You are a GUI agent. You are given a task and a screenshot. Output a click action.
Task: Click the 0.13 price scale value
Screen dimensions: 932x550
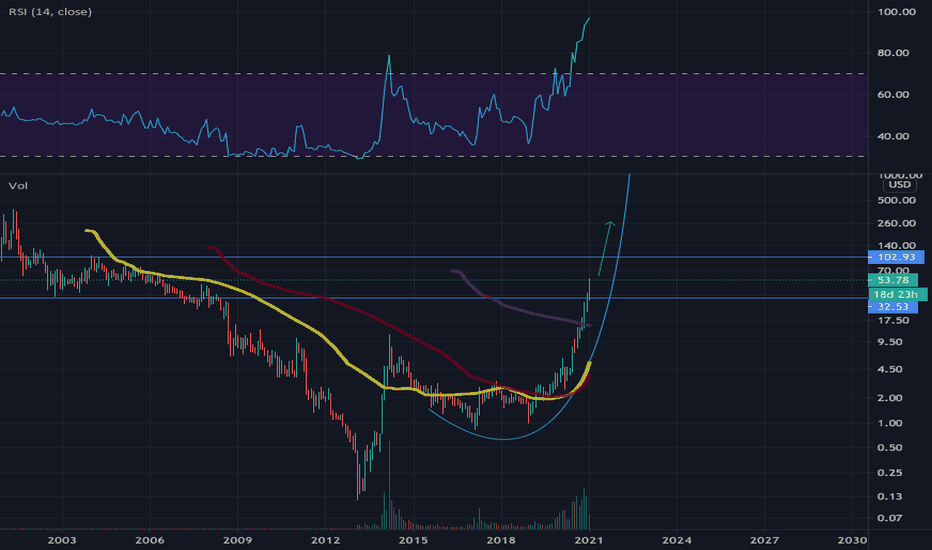click(890, 496)
